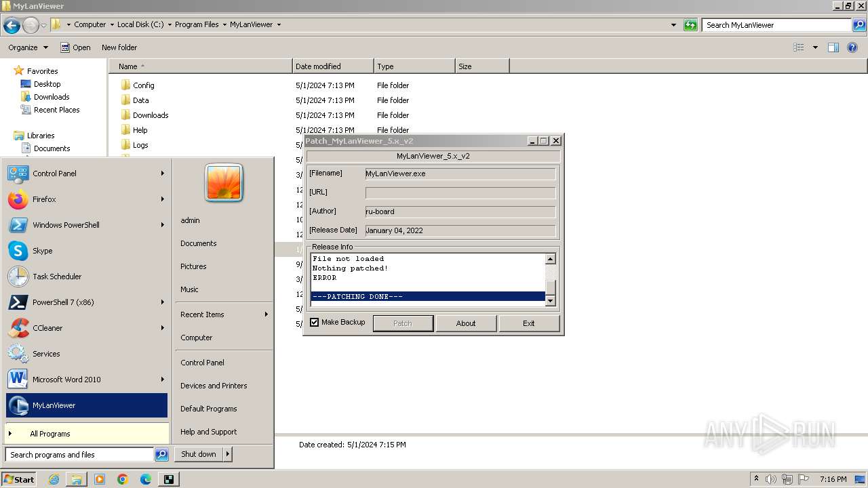Click Open in the Explorer toolbar
The height and width of the screenshot is (488, 868).
75,47
